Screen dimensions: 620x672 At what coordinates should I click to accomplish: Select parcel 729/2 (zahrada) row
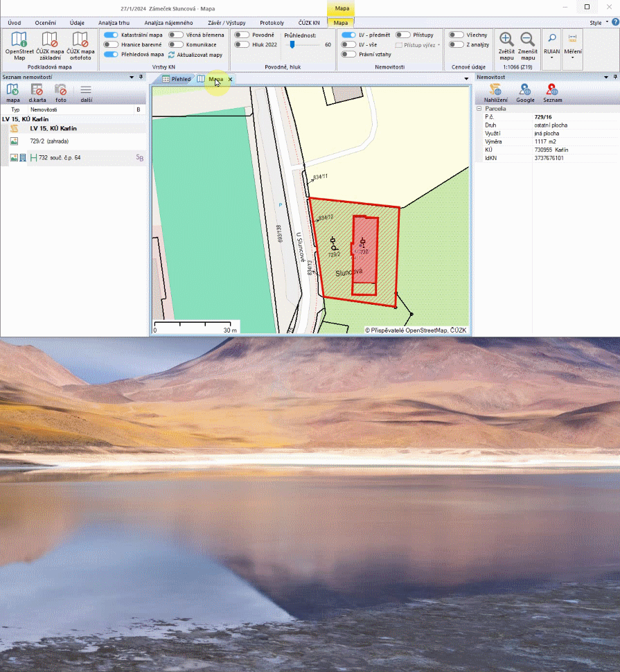click(x=73, y=141)
